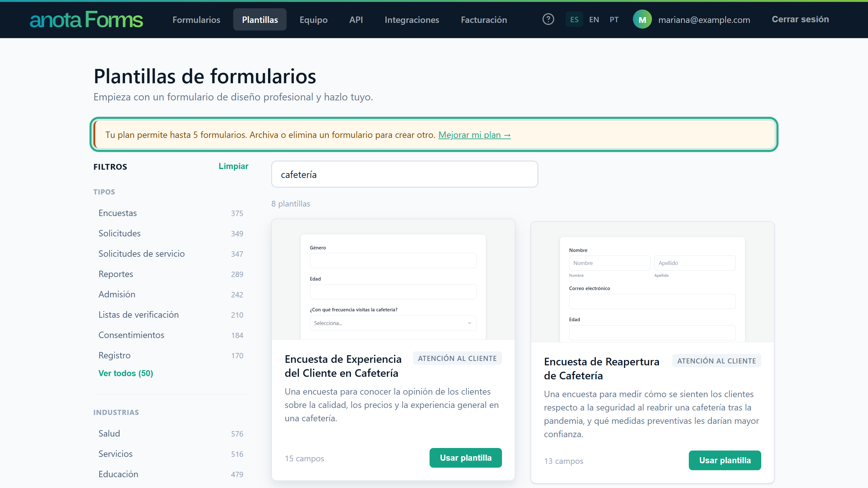The height and width of the screenshot is (488, 868).
Task: Click the "15 campos" label
Action: pos(304,458)
